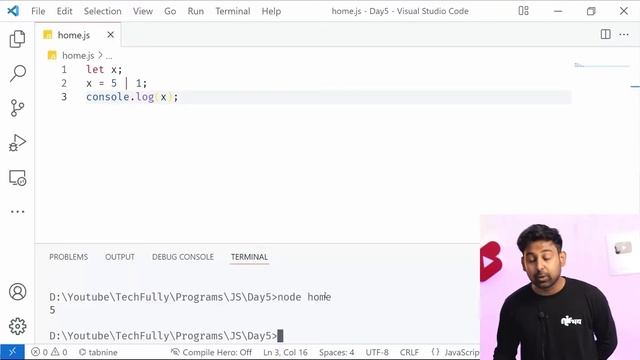This screenshot has height=360, width=640.
Task: Split the editor to the right
Action: [x=606, y=35]
